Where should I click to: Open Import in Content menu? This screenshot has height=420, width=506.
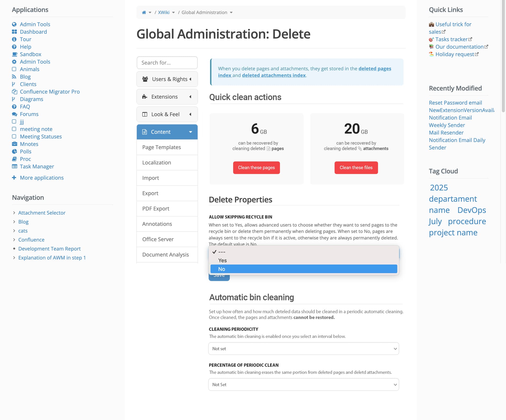click(167, 178)
